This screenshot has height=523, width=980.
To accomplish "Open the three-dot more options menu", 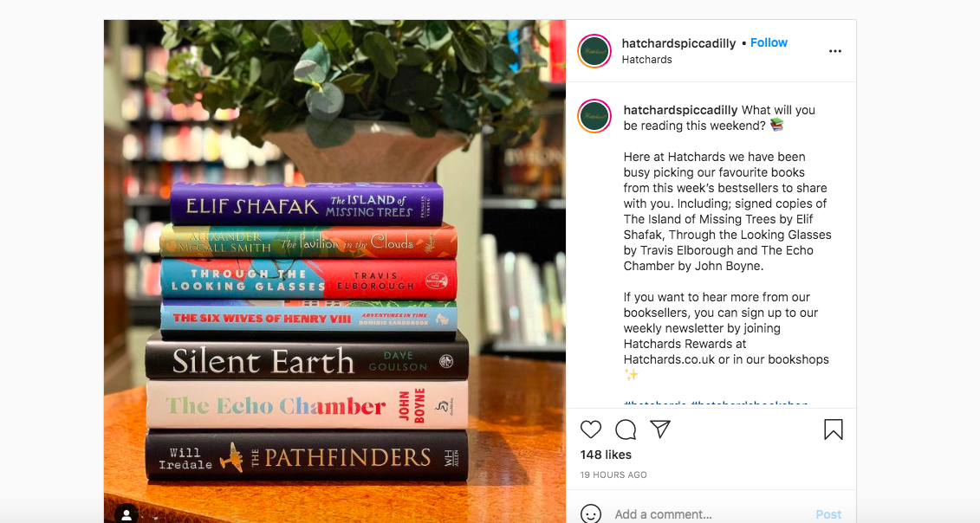I will pyautogui.click(x=835, y=51).
